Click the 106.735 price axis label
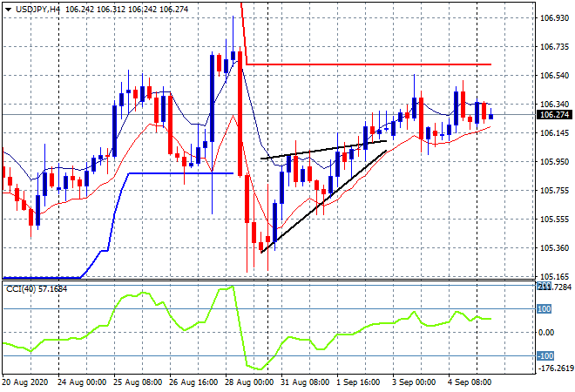Viewport: 575px width, 392px height. pyautogui.click(x=554, y=46)
